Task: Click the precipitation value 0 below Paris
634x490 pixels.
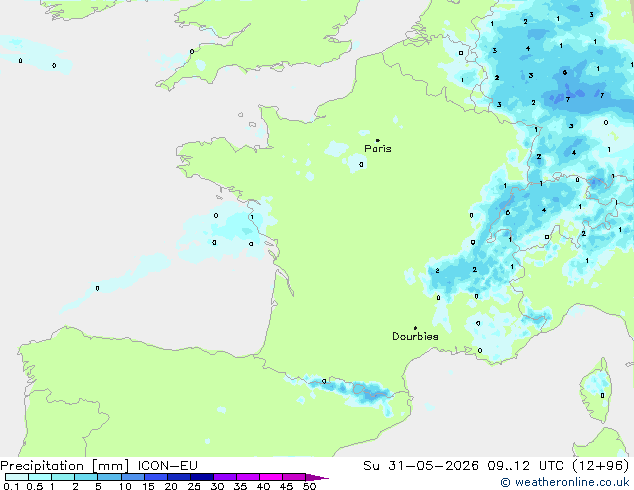Action: click(x=361, y=165)
